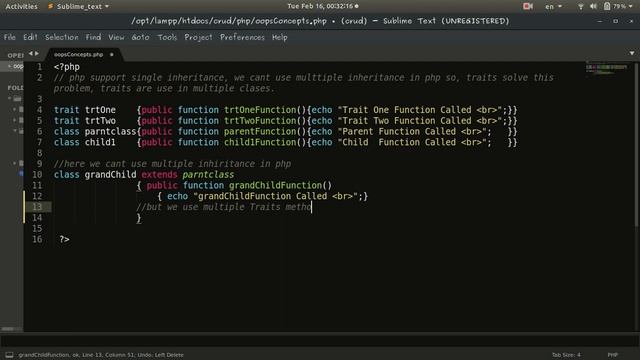Click the '<?php' opening tag
This screenshot has height=360, width=640.
point(67,67)
